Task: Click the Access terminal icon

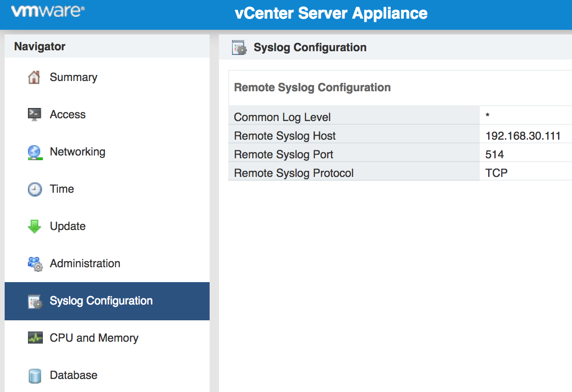Action: [x=34, y=115]
